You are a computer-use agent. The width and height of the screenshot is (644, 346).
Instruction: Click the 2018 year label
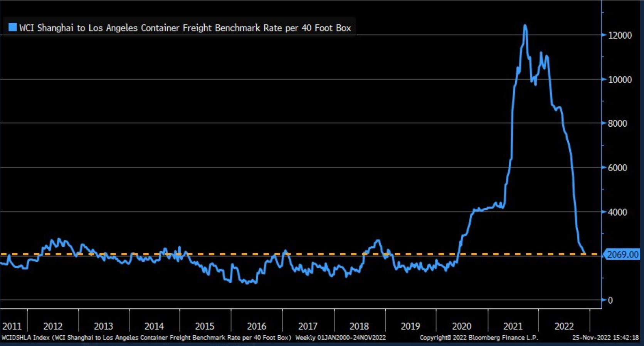(359, 326)
